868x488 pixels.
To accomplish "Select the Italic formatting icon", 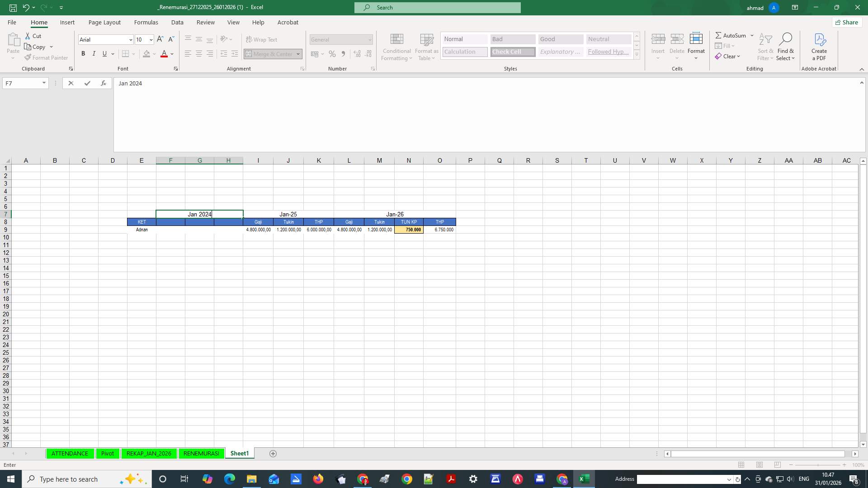I will tap(94, 53).
